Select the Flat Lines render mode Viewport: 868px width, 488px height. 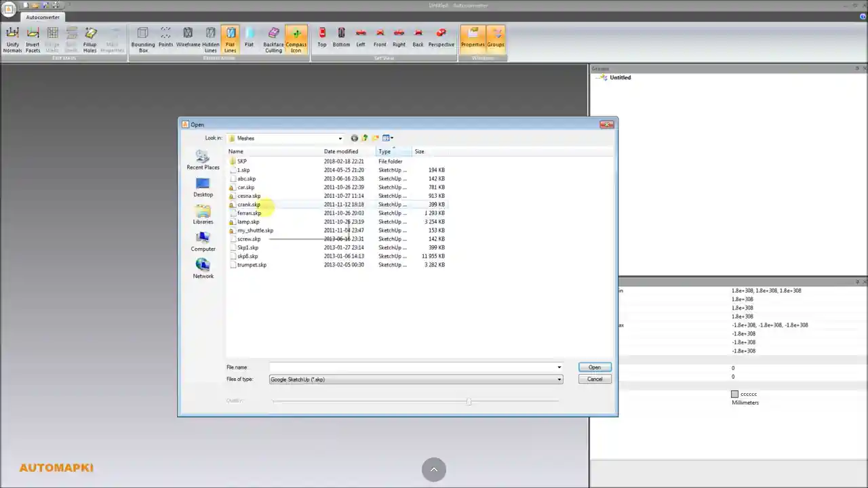[231, 37]
